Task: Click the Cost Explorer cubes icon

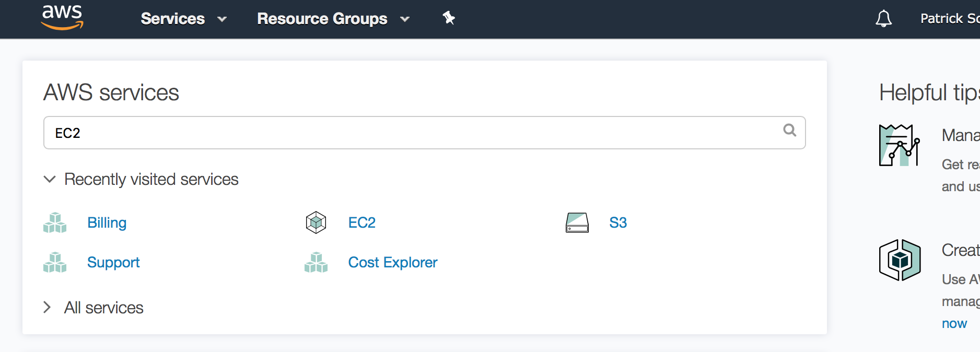Action: pos(316,262)
